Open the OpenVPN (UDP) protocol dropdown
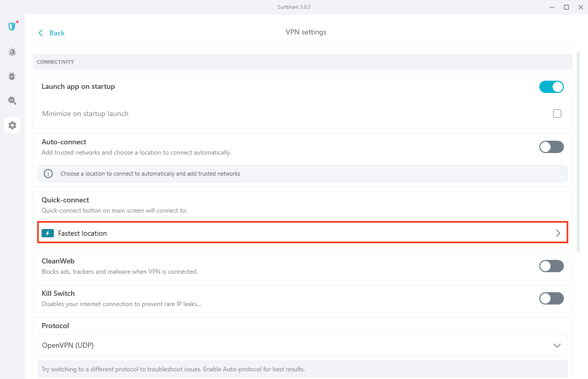Image resolution: width=588 pixels, height=379 pixels. (x=303, y=345)
